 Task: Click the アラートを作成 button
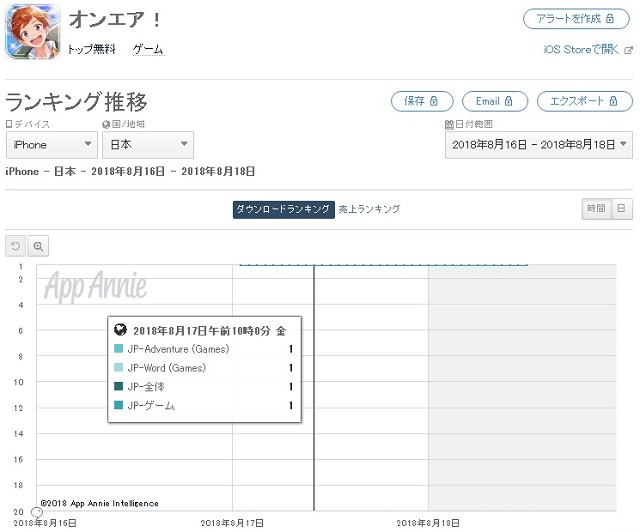coord(576,19)
